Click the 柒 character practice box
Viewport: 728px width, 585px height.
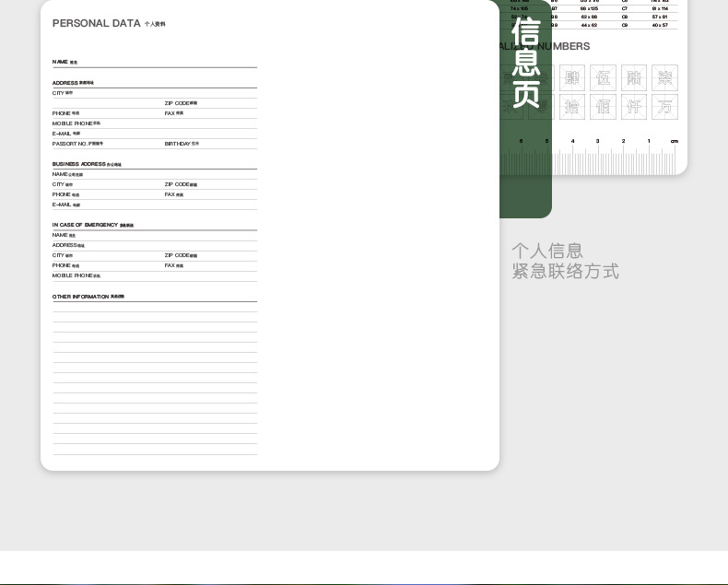click(664, 77)
